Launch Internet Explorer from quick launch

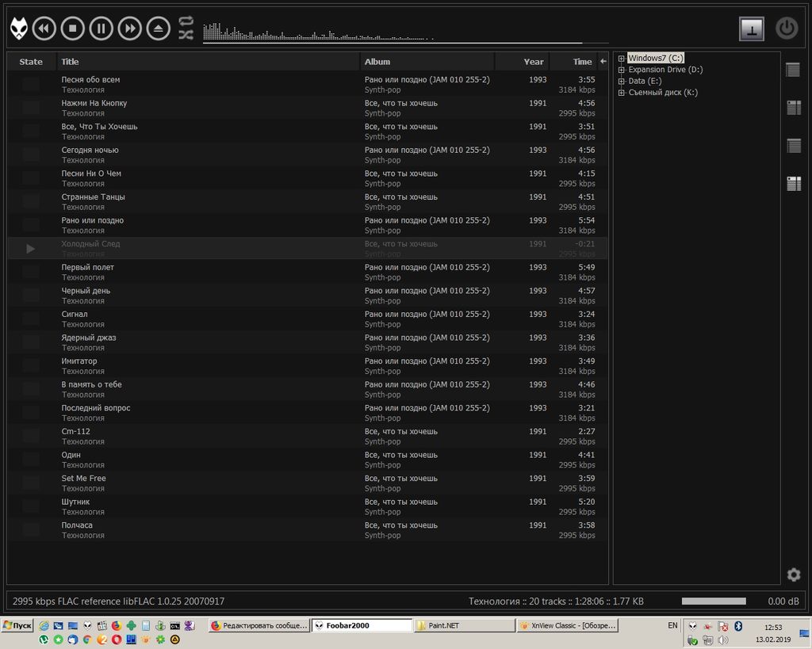(x=44, y=626)
